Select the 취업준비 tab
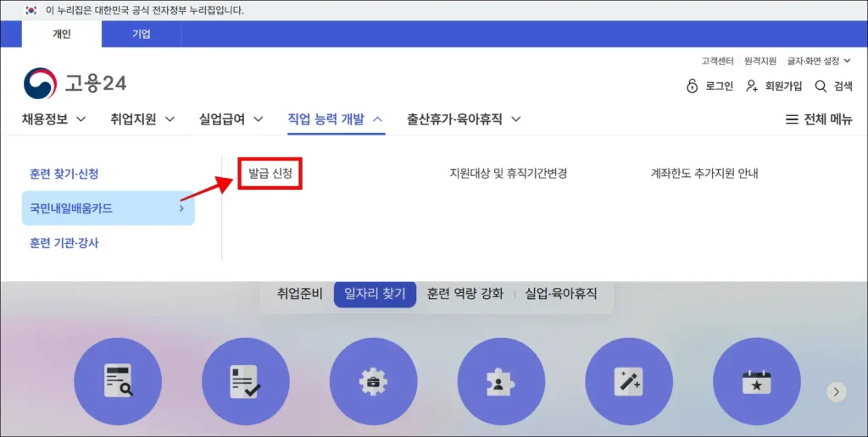 tap(299, 293)
